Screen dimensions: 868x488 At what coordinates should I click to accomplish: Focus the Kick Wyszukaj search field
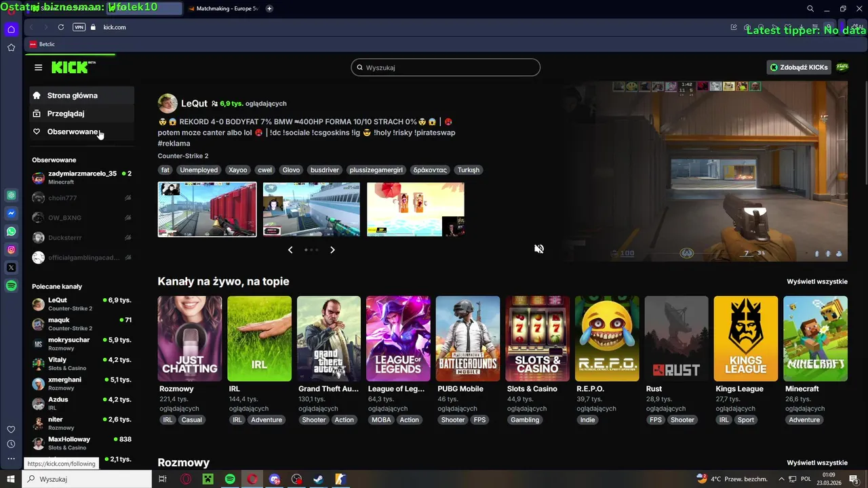tap(446, 68)
